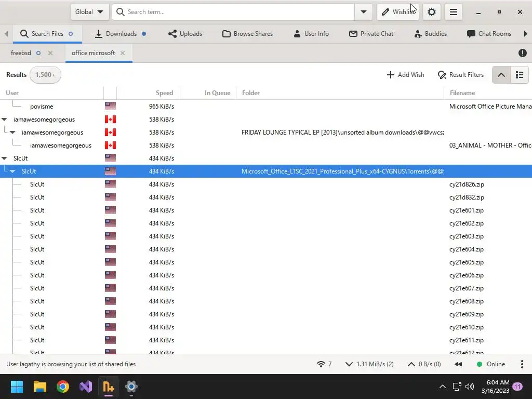Open the Private Chat tab
The height and width of the screenshot is (399, 532).
(371, 34)
